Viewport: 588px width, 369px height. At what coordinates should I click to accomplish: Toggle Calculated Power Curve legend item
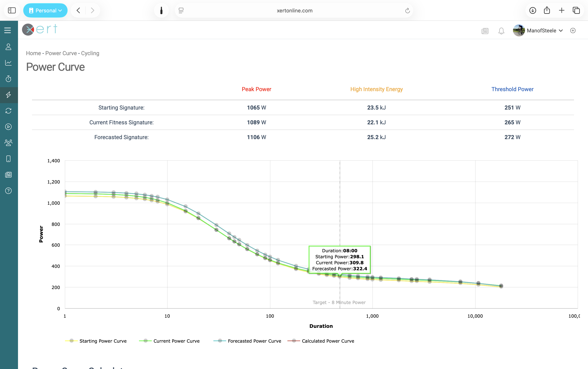click(x=321, y=341)
